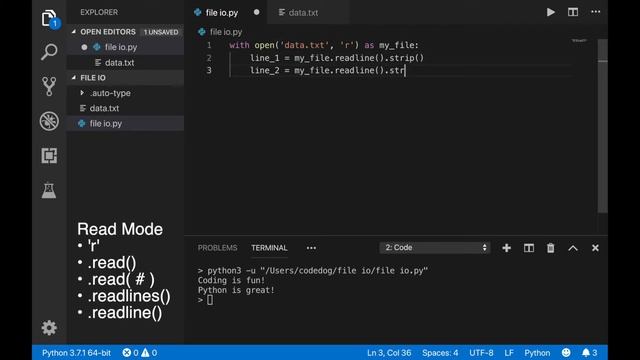Open file io.py in FILE IO folder
The height and width of the screenshot is (360, 640).
pyautogui.click(x=125, y=123)
